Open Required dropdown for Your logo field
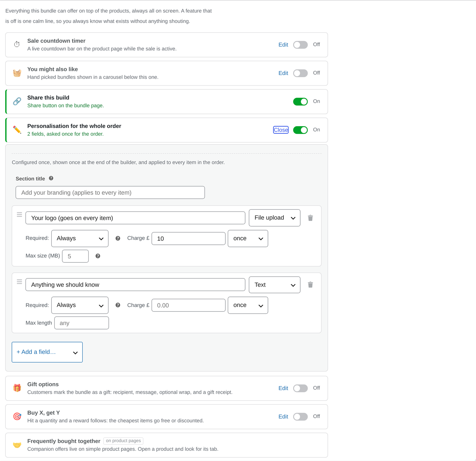The width and height of the screenshot is (476, 461). pos(80,238)
